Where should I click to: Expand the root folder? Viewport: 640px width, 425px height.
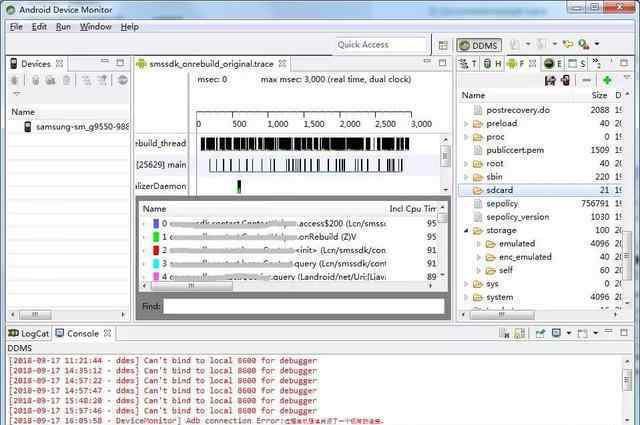466,164
